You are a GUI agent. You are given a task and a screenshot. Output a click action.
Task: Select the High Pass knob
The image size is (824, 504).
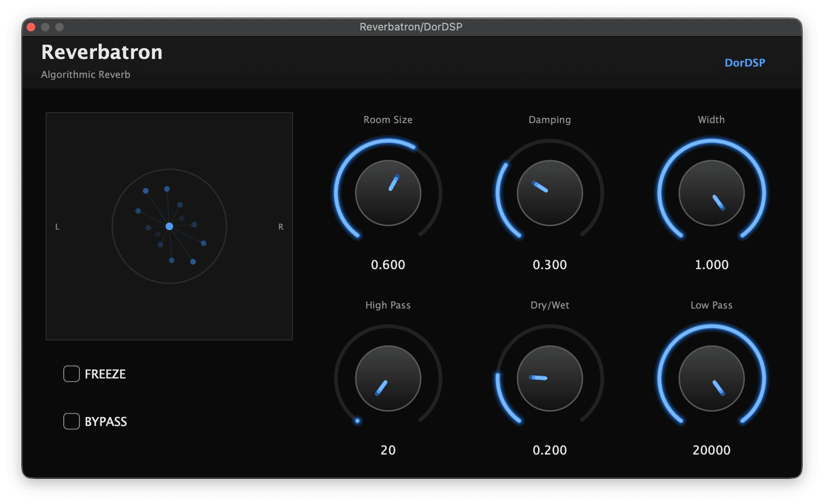click(388, 378)
